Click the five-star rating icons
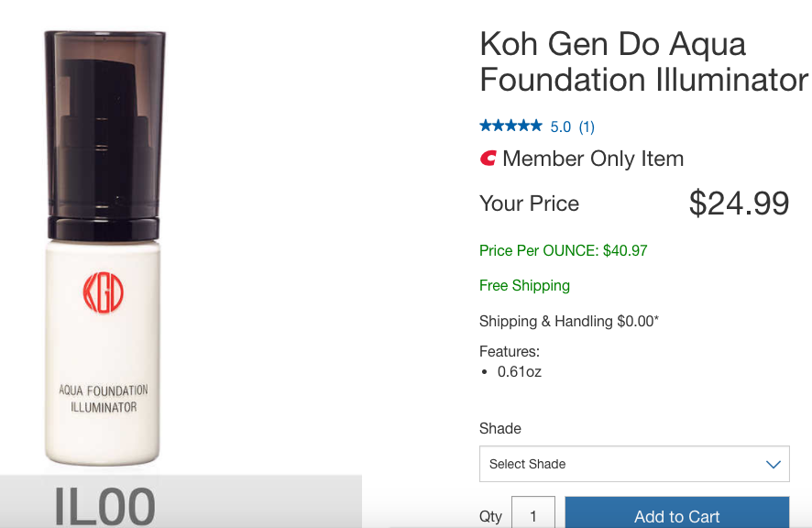Viewport: 812px width, 528px height. 510,126
